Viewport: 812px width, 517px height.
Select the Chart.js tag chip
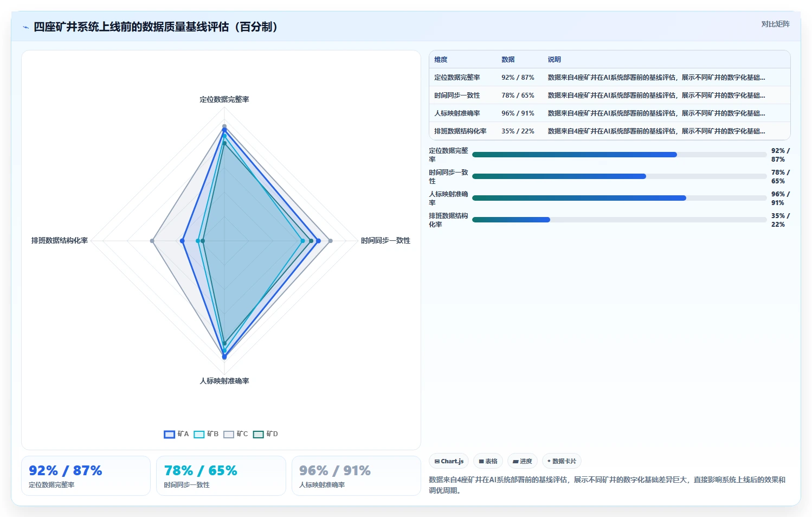point(449,461)
